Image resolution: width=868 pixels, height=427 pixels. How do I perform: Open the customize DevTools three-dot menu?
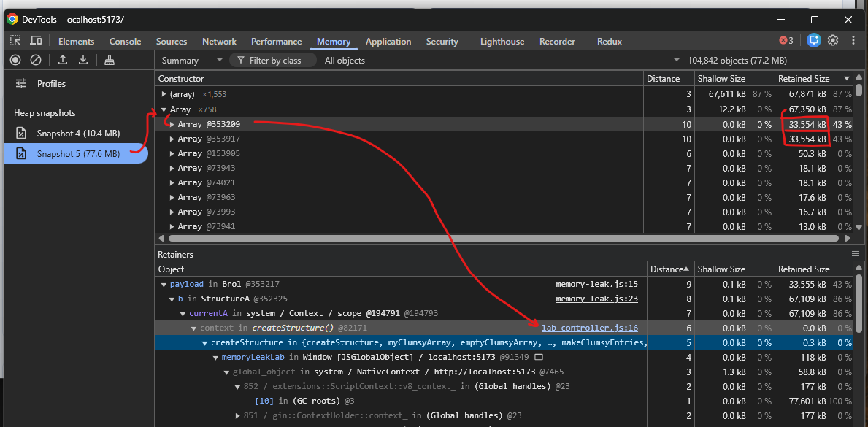[x=853, y=40]
